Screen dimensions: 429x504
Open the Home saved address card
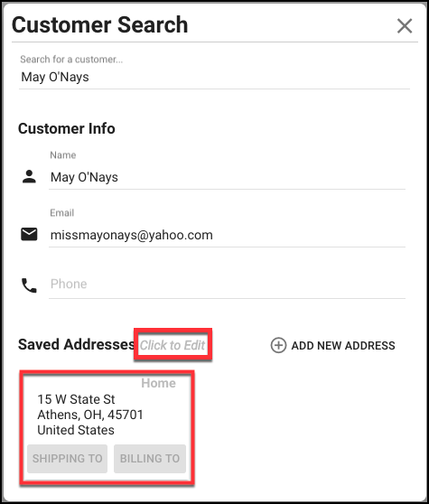pos(107,427)
